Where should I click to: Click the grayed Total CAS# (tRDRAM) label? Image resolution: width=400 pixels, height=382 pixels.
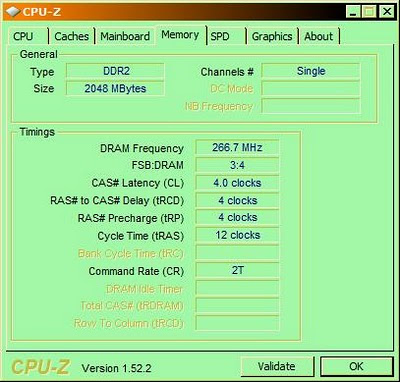tap(132, 306)
